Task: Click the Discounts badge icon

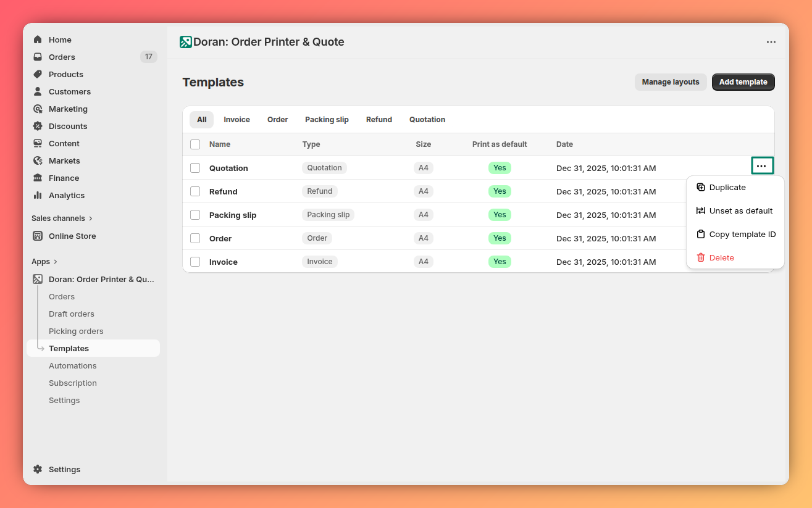Action: point(38,126)
